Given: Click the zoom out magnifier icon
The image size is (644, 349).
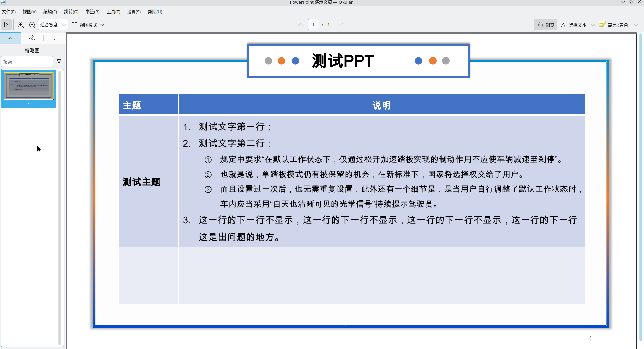Looking at the screenshot, I should [32, 25].
